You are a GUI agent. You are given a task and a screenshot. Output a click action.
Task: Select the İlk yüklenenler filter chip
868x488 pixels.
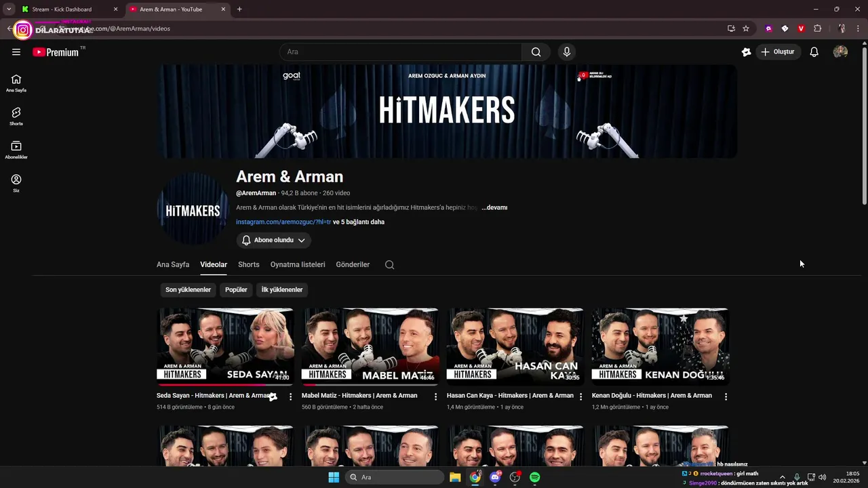pyautogui.click(x=282, y=289)
